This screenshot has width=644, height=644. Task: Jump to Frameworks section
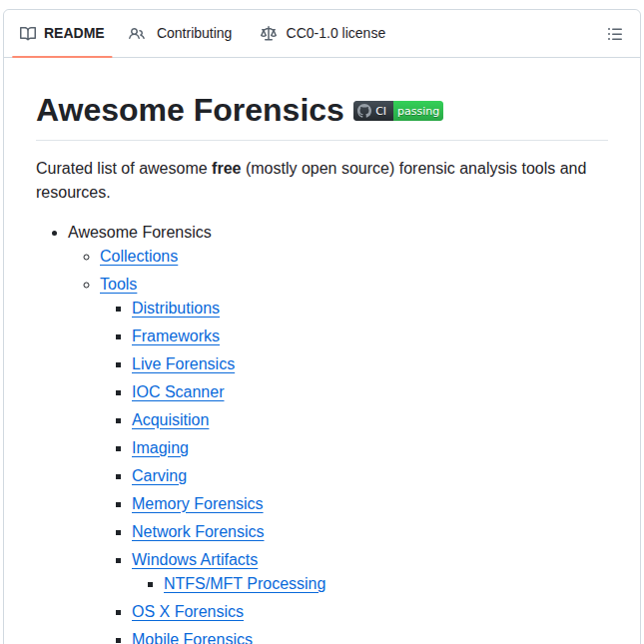pos(176,336)
